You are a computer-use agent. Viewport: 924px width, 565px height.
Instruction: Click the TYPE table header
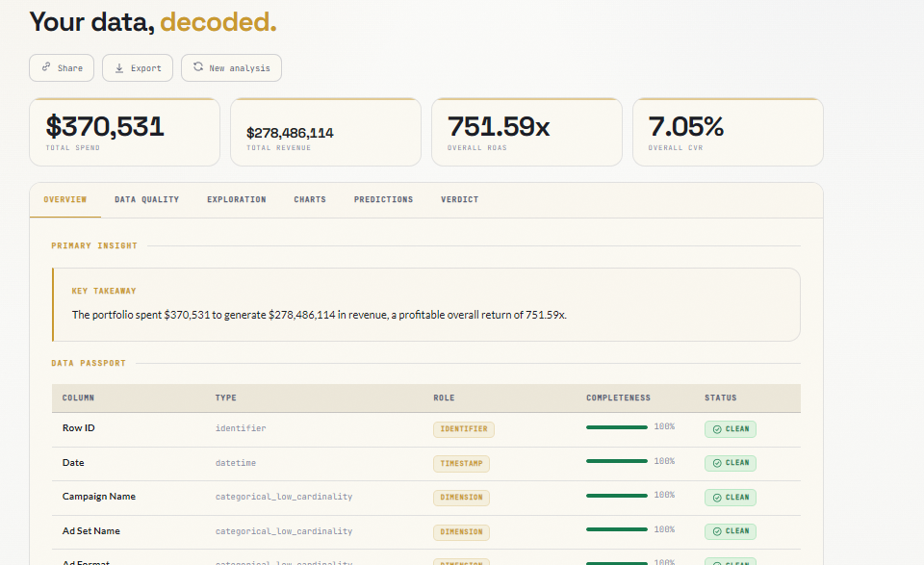click(225, 398)
